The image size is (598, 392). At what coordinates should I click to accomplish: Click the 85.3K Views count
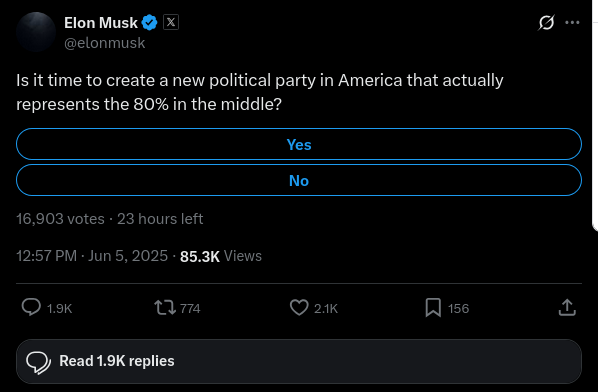tap(221, 256)
